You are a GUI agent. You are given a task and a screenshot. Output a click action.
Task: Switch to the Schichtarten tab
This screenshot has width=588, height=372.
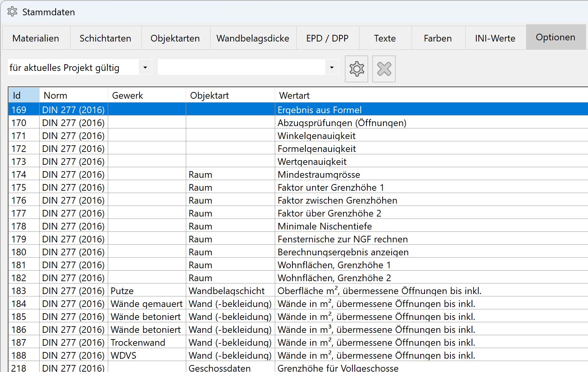pos(105,38)
